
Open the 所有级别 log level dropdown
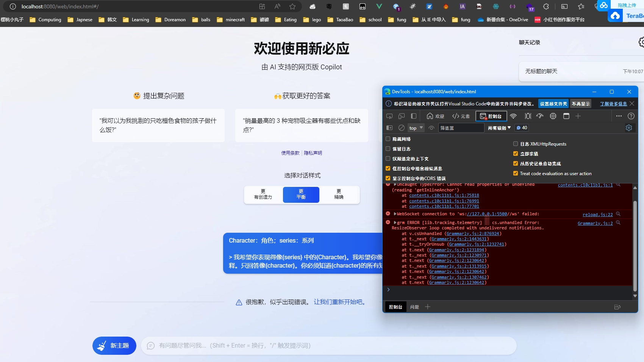tap(499, 128)
